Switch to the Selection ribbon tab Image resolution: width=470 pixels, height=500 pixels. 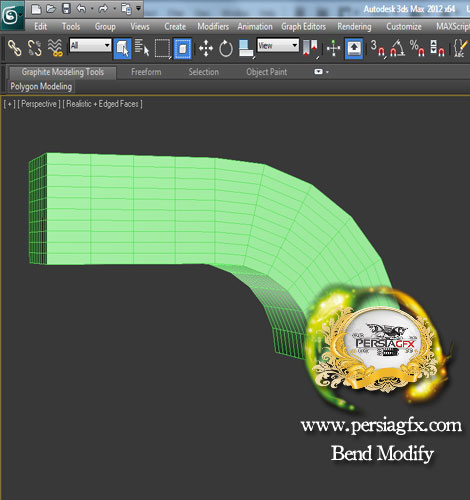coord(204,72)
